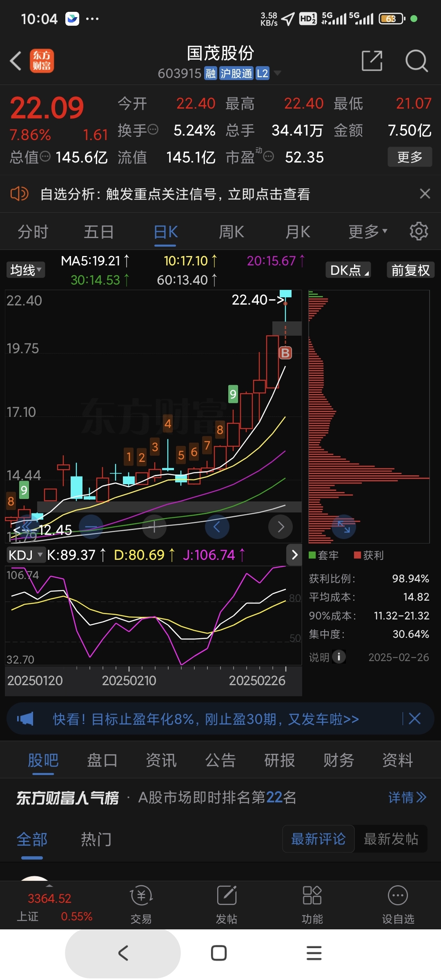The height and width of the screenshot is (980, 441).
Task: Open 上证 index ticker at bottom
Action: (54, 907)
